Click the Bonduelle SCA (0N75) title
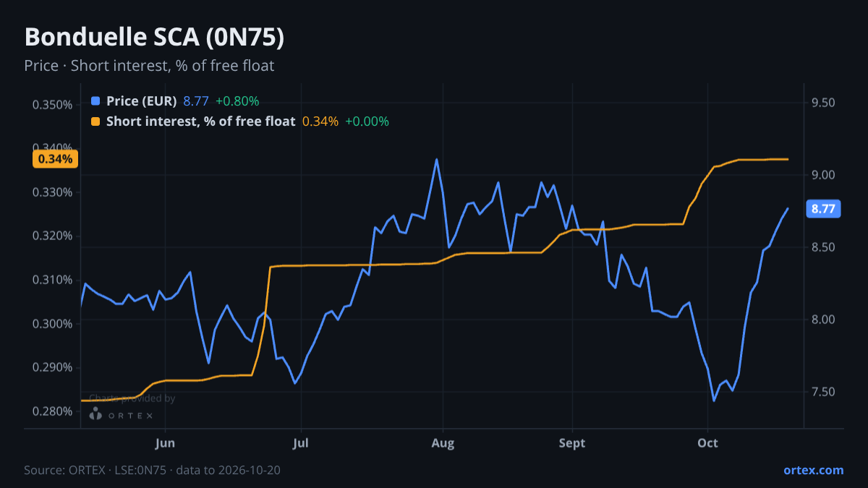 click(x=154, y=38)
